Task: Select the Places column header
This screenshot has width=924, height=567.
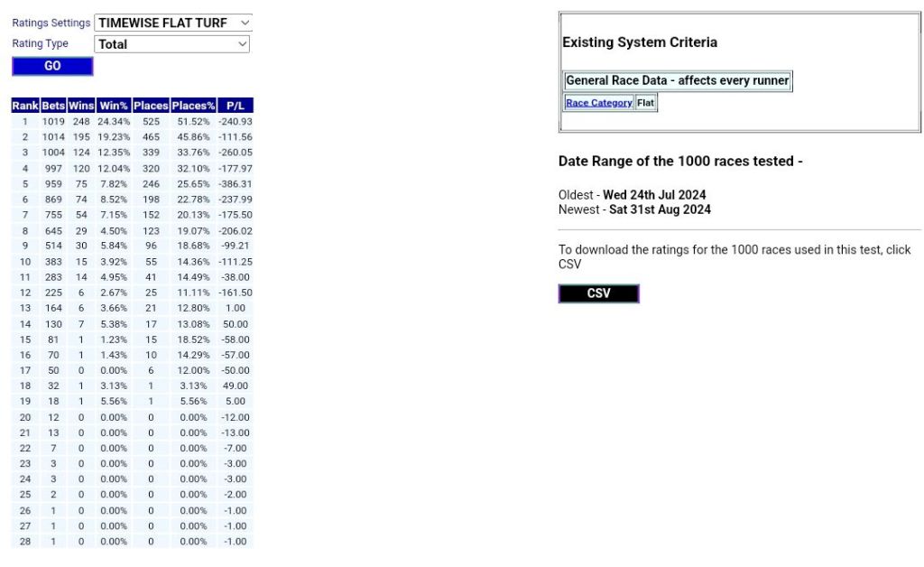Action: tap(151, 106)
